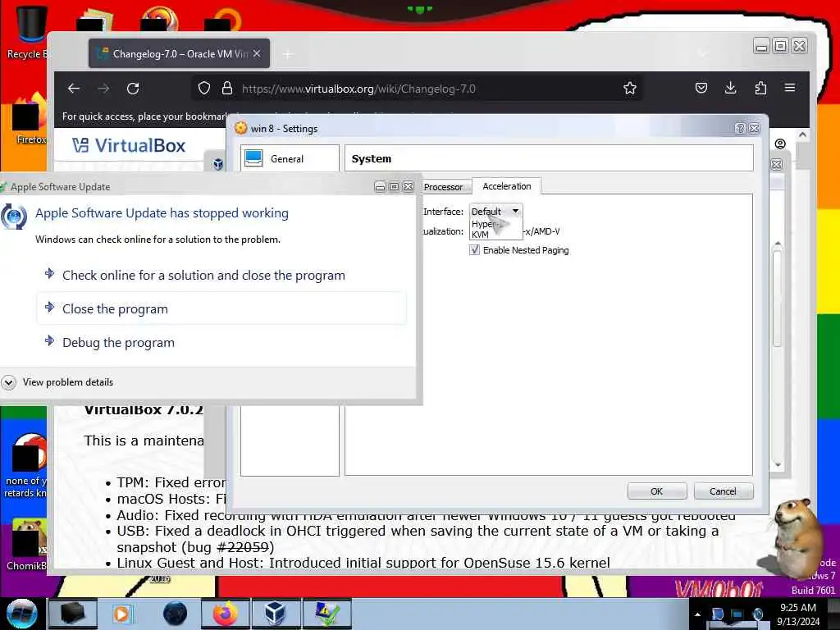Close the Changelog-7.0 tab
The height and width of the screenshot is (630, 840).
[257, 53]
